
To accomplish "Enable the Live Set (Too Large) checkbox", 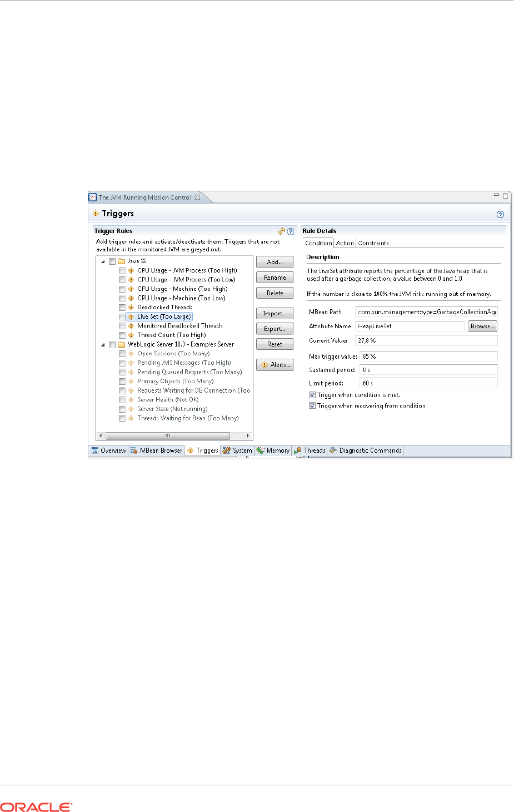I will tap(122, 317).
